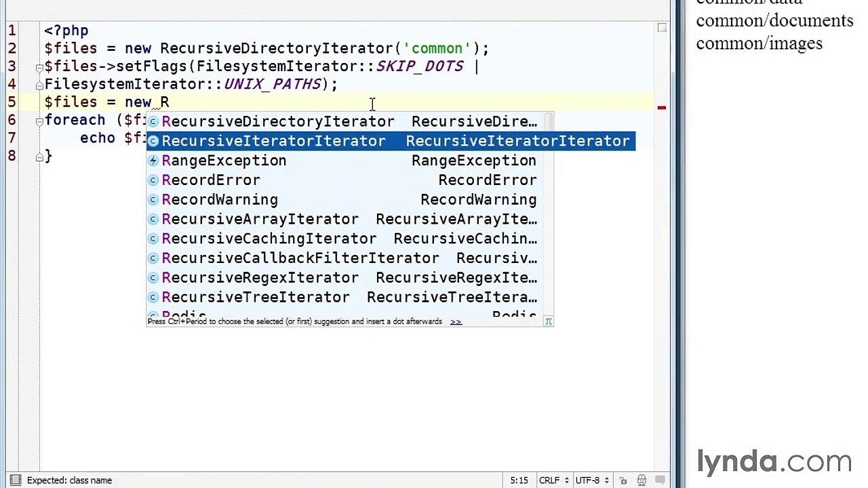The height and width of the screenshot is (488, 868).
Task: Pick RecordWarning from the completion list
Action: [x=350, y=200]
